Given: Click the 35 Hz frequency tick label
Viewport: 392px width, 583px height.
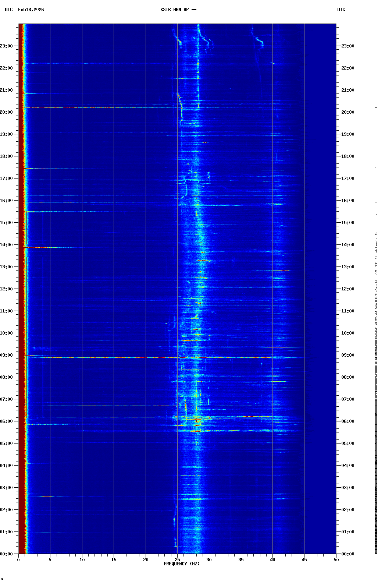Looking at the screenshot, I should pyautogui.click(x=241, y=559).
